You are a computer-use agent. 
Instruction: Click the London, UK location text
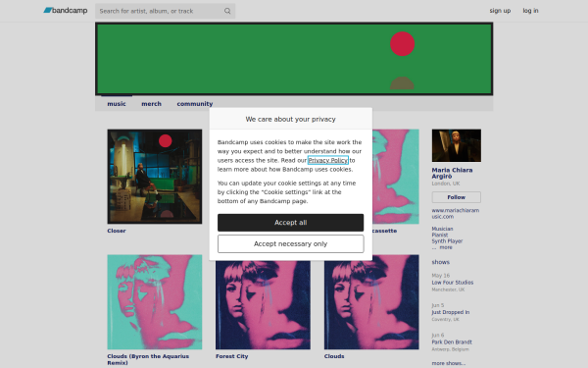click(446, 184)
